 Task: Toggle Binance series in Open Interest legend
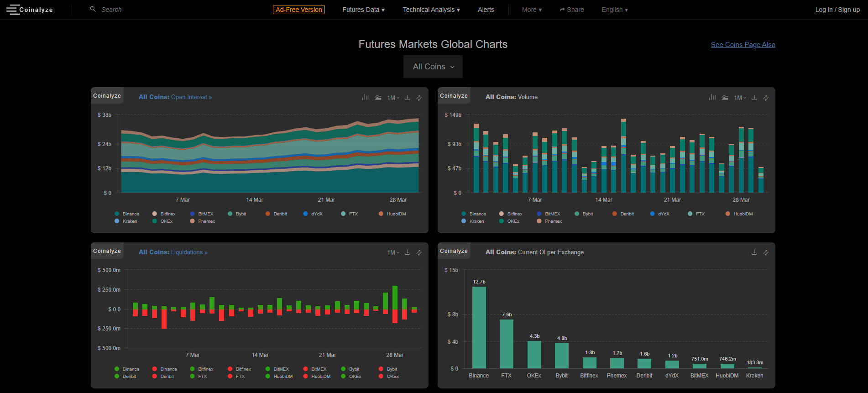click(127, 214)
